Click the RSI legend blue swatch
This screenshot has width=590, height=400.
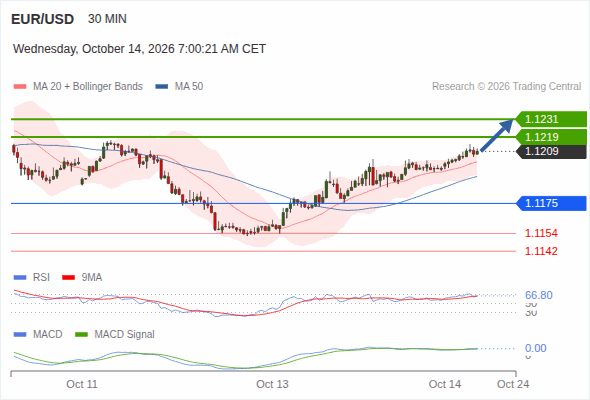point(20,278)
